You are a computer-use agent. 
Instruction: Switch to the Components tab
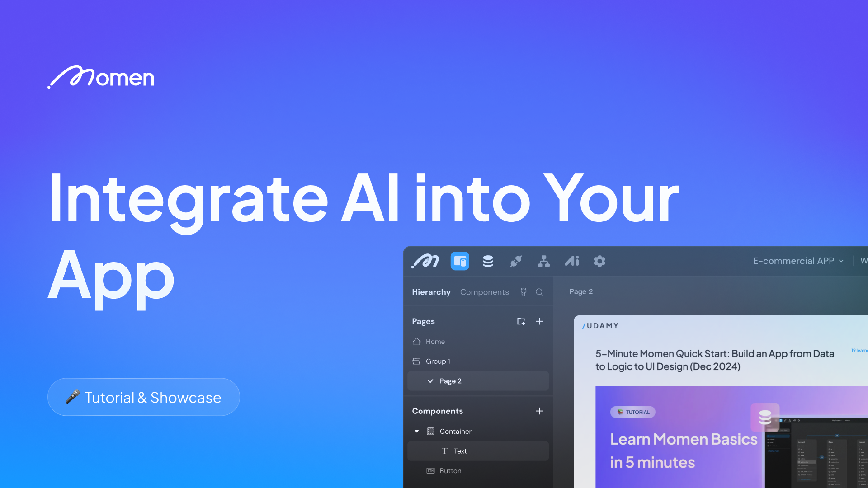point(484,292)
